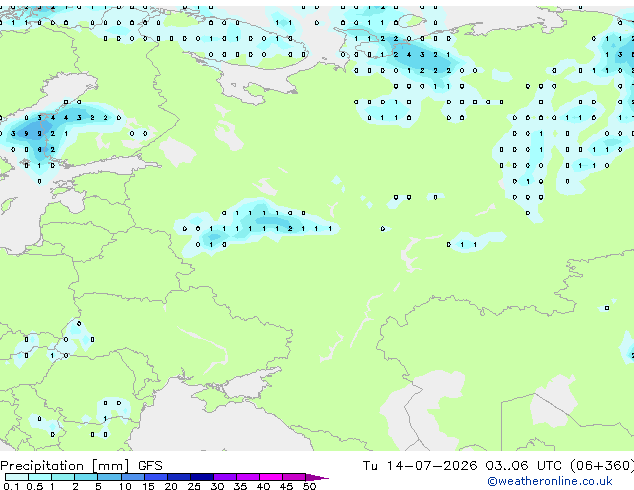Pick the 2–5 mm legend swatch

click(x=86, y=477)
